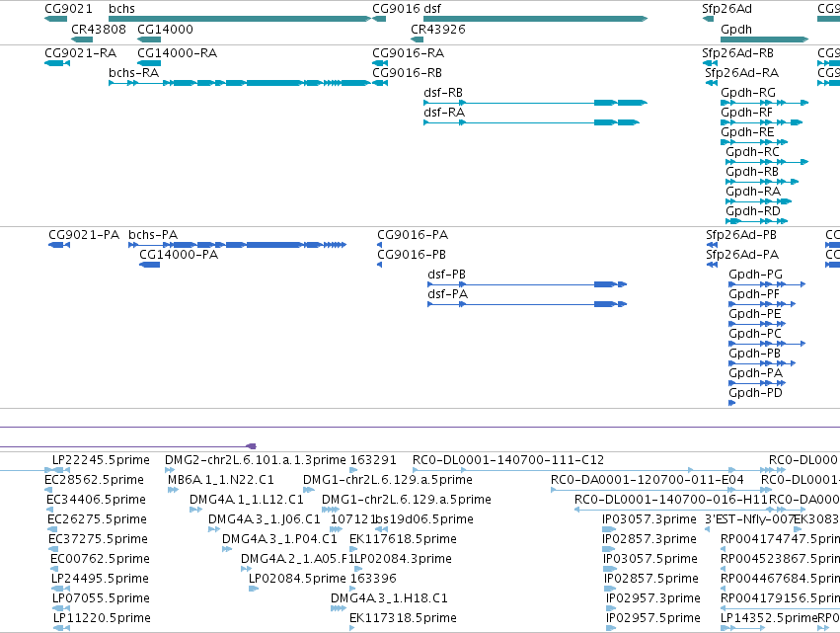This screenshot has height=633, width=840.
Task: Click the CR43808 gene bar glyph
Action: click(x=82, y=40)
